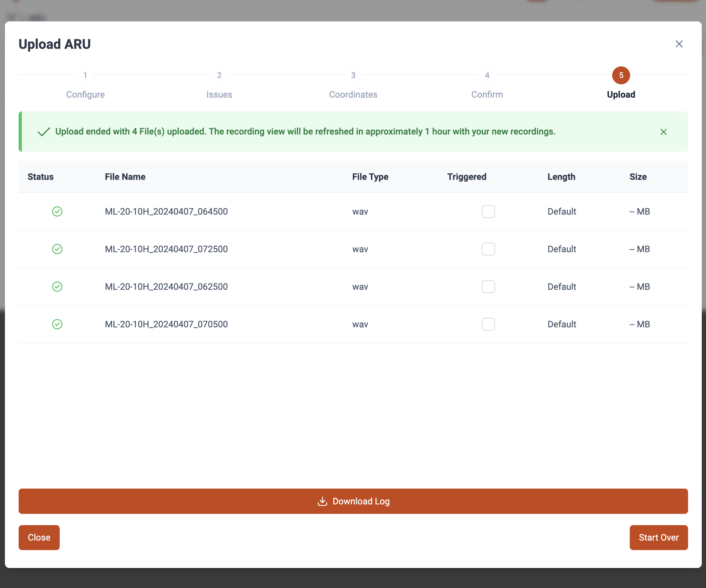
Task: Click the Close button
Action: (x=39, y=537)
